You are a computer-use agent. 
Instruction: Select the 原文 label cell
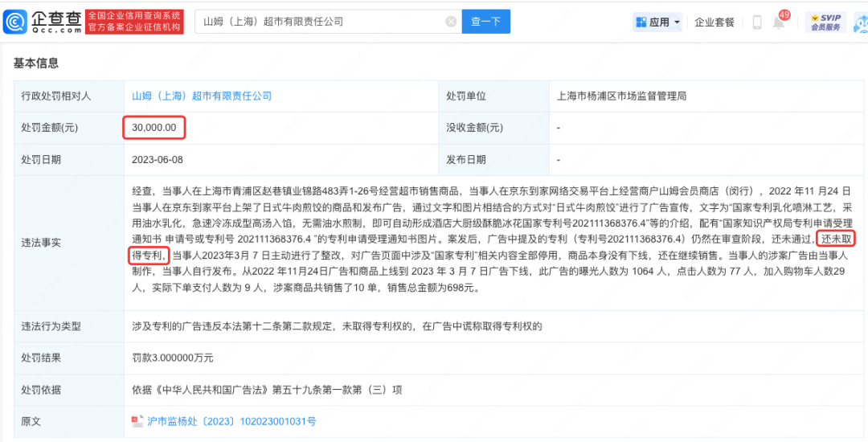point(69,422)
